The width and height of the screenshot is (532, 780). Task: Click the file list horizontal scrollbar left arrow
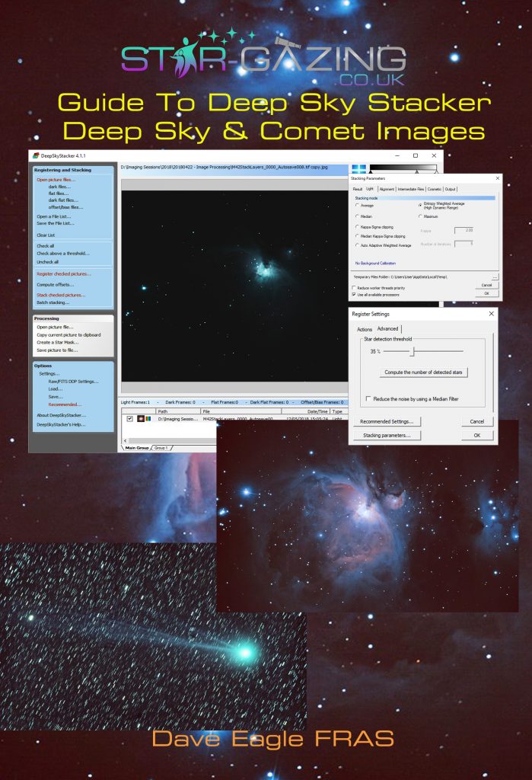pos(126,441)
